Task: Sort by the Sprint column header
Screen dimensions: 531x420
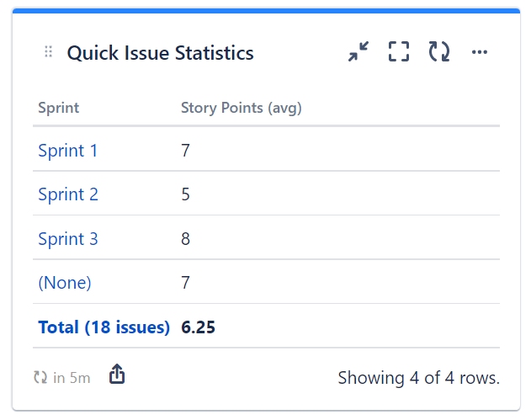Action: coord(58,108)
